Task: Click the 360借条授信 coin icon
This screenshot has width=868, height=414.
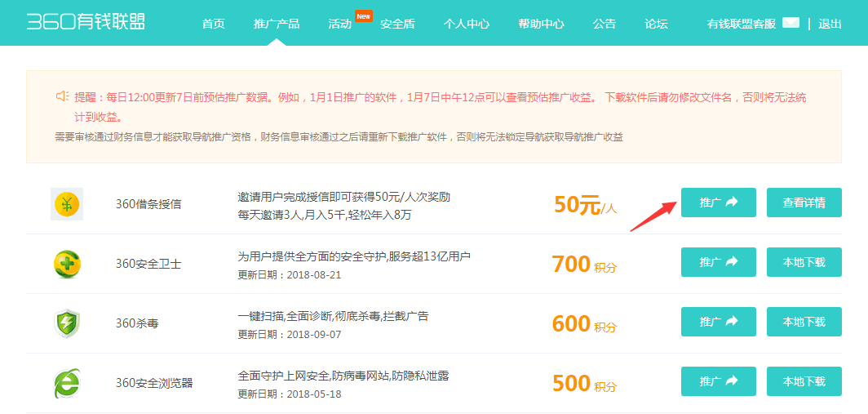Action: coord(67,204)
